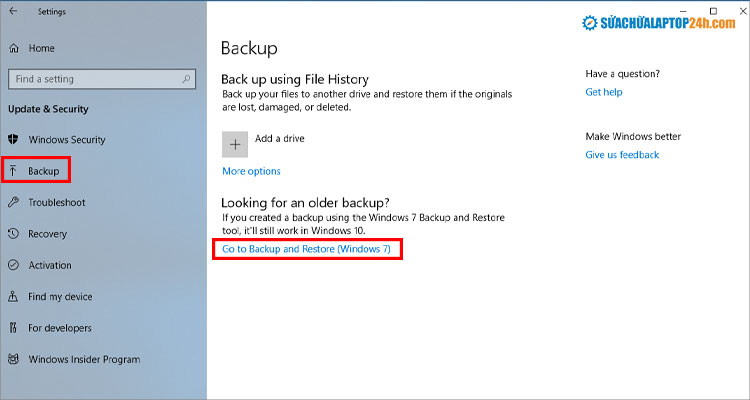Select Backup label in sidebar

44,171
